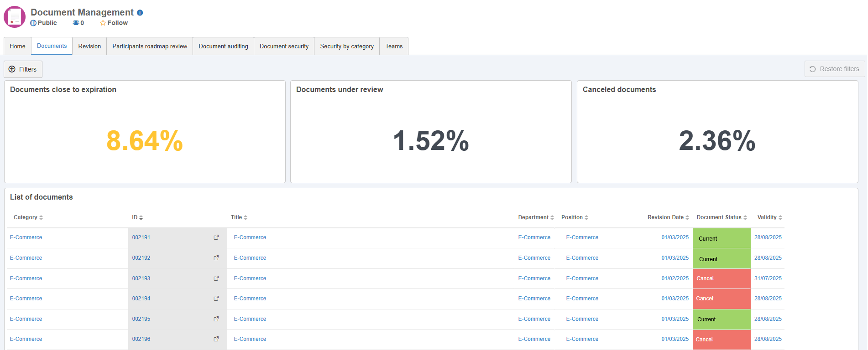Click the 2.36% canceled documents indicator

pos(717,140)
